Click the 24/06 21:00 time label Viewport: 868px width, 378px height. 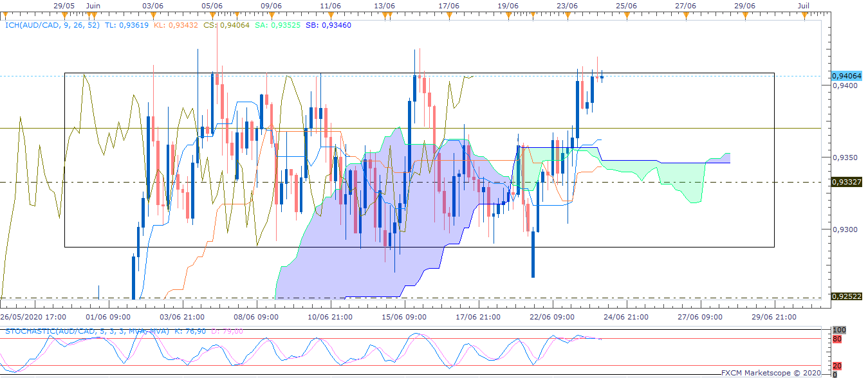(626, 316)
